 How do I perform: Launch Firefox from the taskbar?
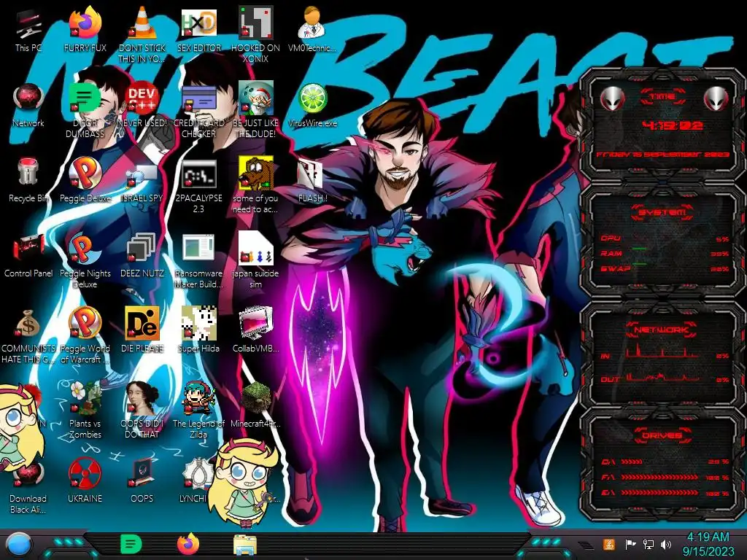[188, 544]
